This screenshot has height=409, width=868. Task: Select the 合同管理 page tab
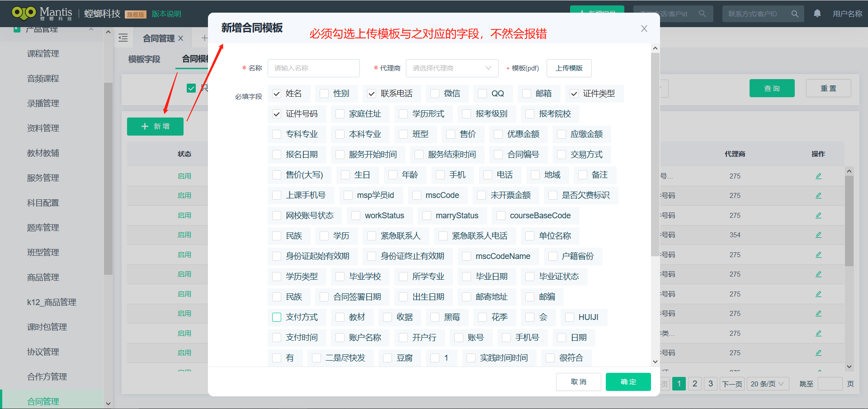point(159,38)
